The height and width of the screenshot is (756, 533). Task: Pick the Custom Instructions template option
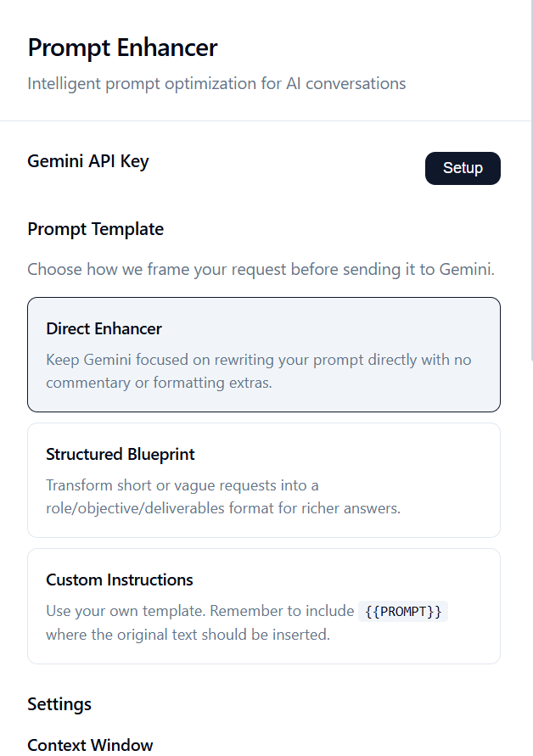[x=263, y=605]
